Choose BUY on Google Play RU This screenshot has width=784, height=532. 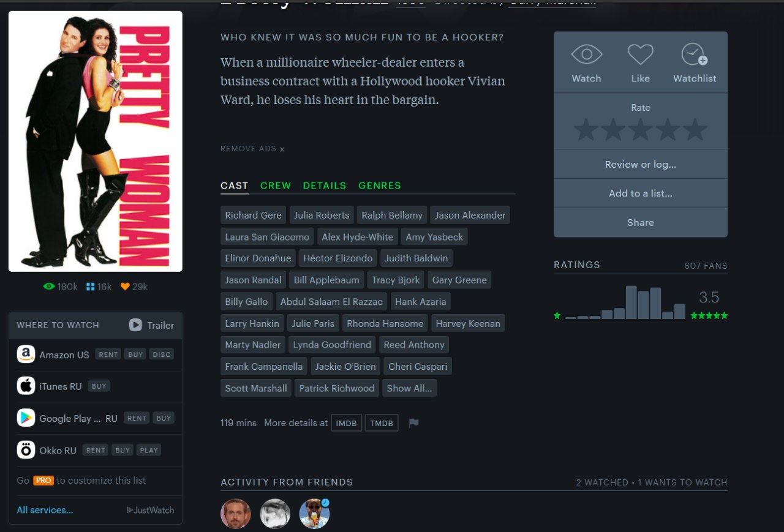tap(164, 418)
